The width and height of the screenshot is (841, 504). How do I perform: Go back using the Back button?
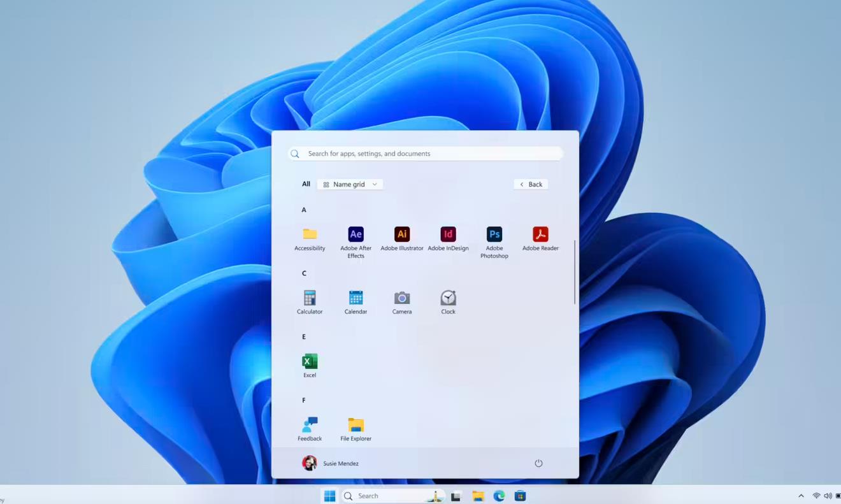tap(531, 184)
